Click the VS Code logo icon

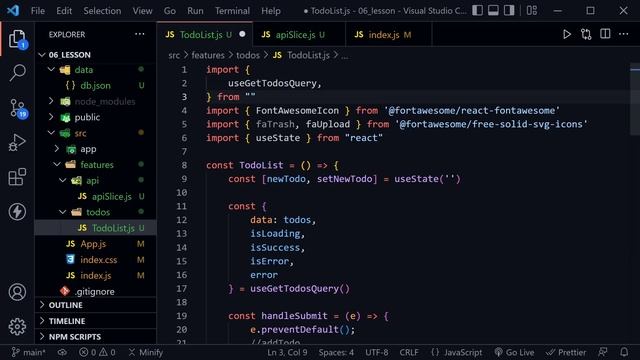click(13, 10)
